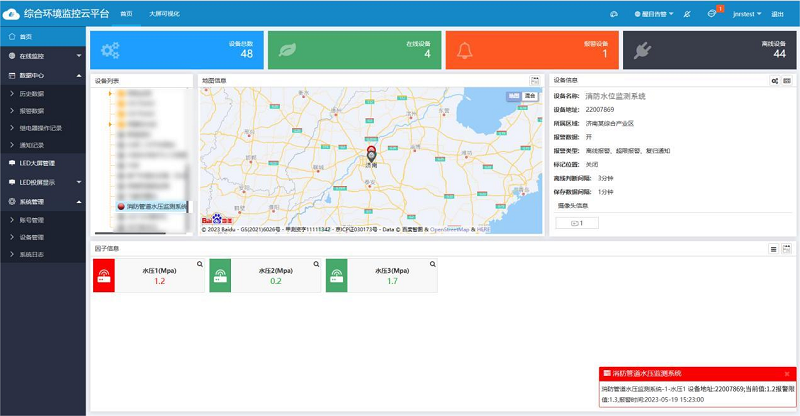The width and height of the screenshot is (800, 416).
Task: Click the list view icon in 因子信息 panel
Action: (x=773, y=248)
